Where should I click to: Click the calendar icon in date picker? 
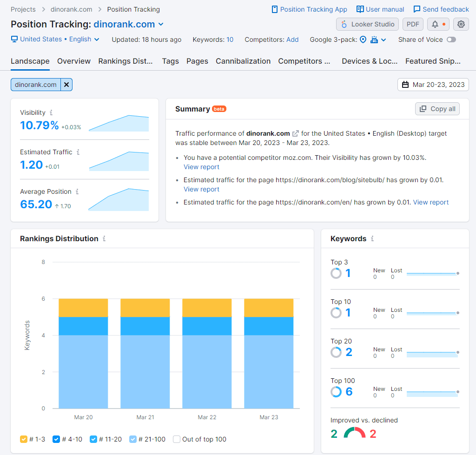(x=405, y=85)
